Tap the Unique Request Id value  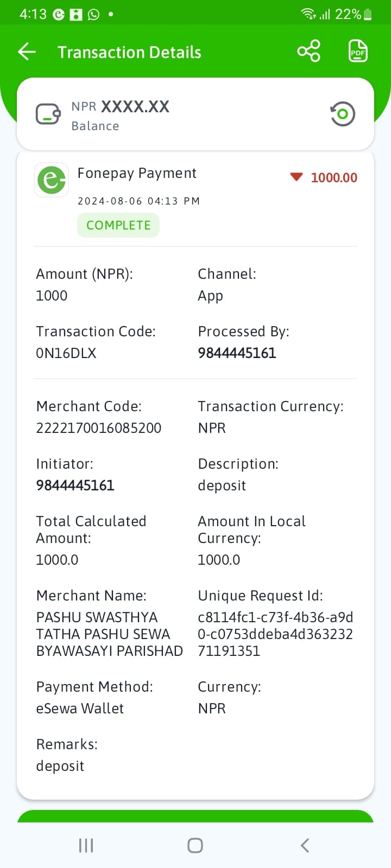[275, 634]
